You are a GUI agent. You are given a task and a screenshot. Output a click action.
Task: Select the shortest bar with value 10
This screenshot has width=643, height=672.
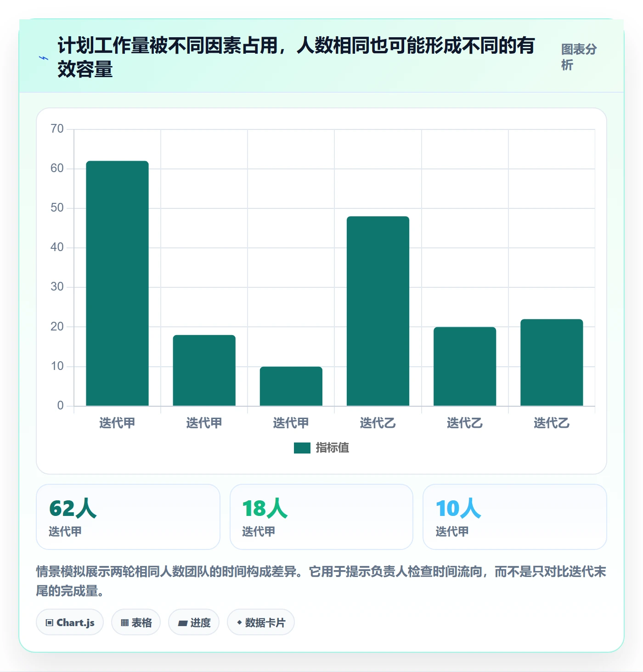pos(291,386)
